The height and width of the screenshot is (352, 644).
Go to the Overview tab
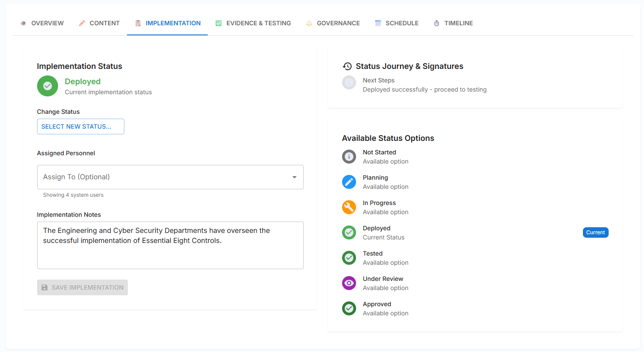(x=42, y=23)
